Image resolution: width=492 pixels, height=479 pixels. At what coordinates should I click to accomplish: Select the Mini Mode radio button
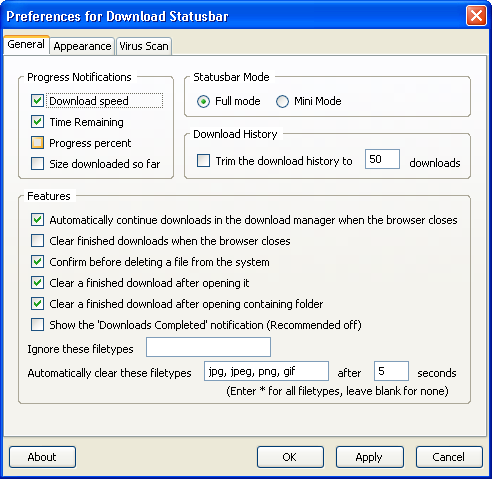[282, 101]
